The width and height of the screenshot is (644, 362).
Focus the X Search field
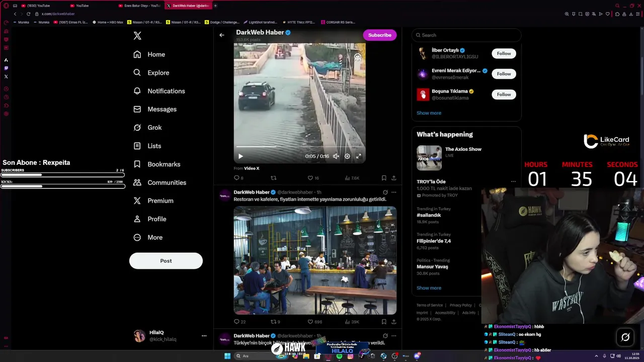[466, 35]
